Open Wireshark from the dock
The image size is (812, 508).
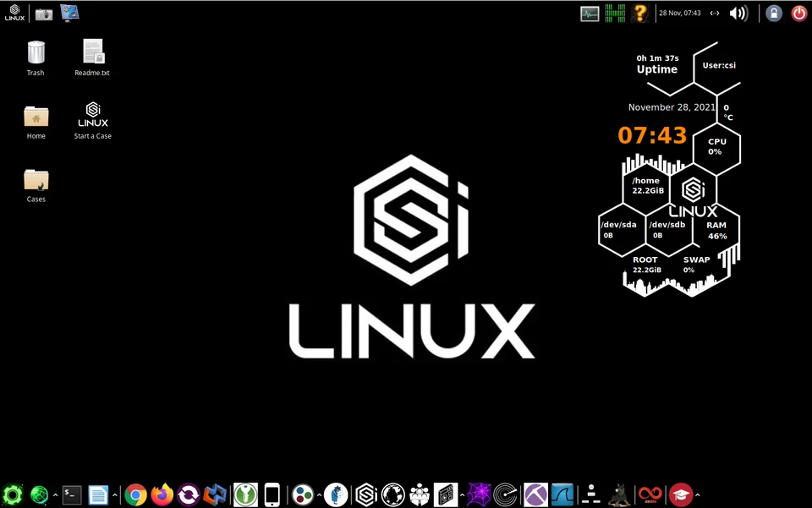pyautogui.click(x=562, y=494)
